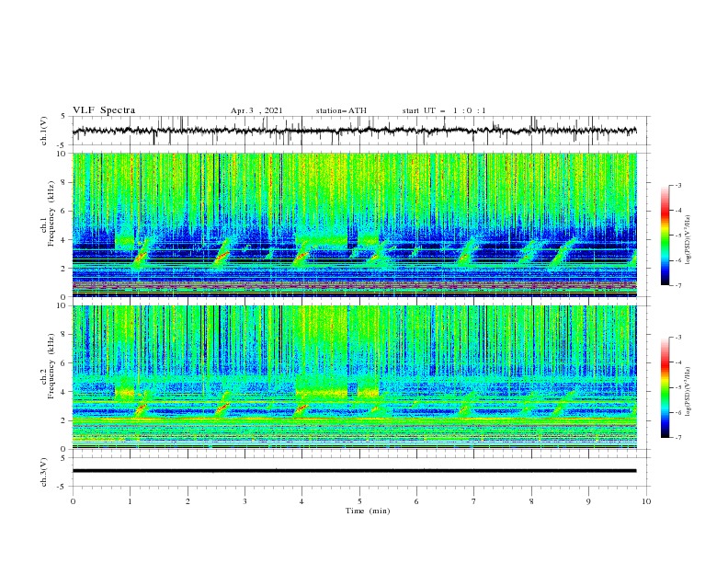Click the ch.2 red rising streak near minute 1.2

click(x=141, y=408)
